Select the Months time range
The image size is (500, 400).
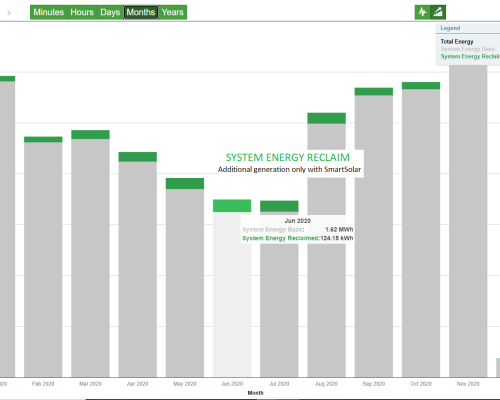141,12
